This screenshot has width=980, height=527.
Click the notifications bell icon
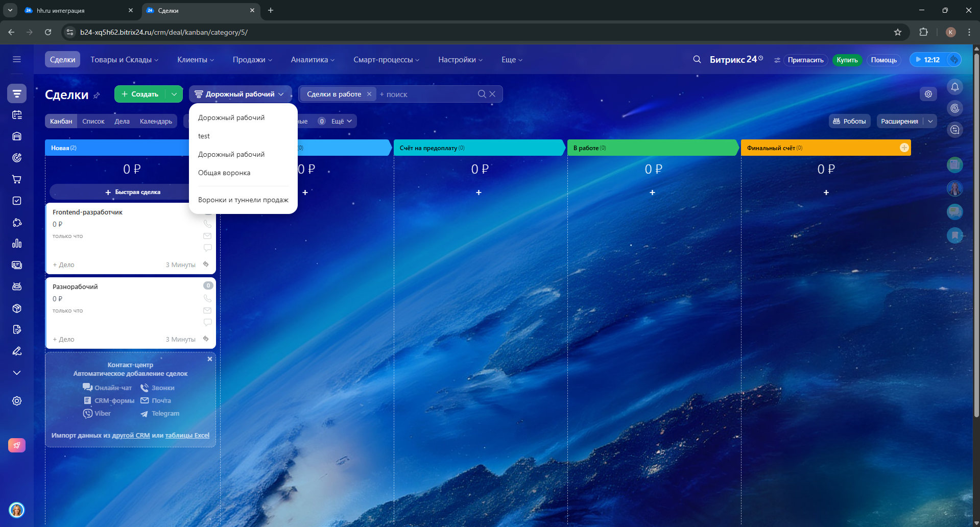click(x=954, y=87)
